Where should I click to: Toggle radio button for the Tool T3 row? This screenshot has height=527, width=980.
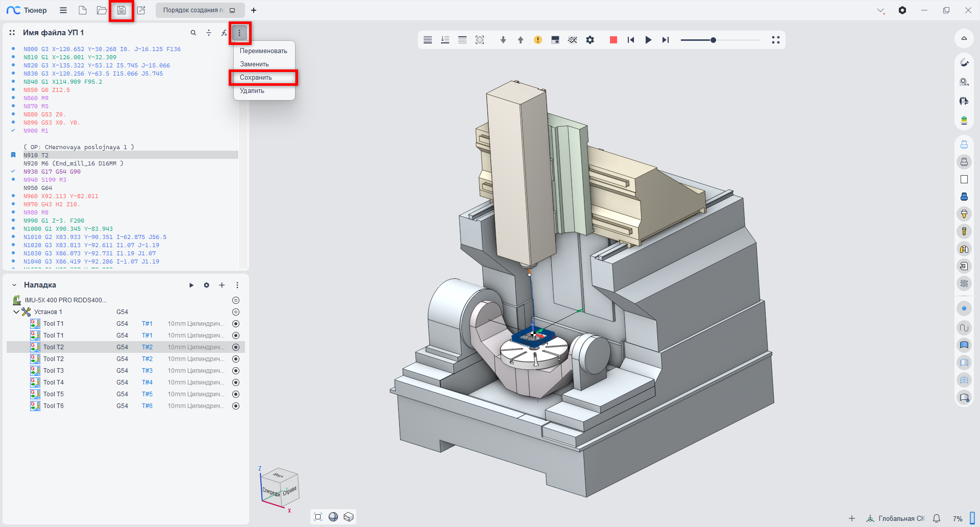tap(236, 371)
